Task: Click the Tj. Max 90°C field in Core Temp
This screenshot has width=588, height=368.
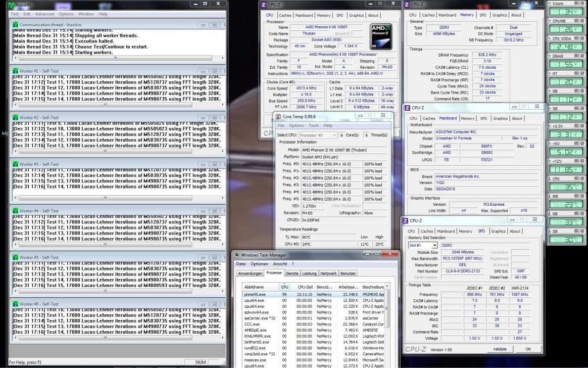Action: pos(328,237)
